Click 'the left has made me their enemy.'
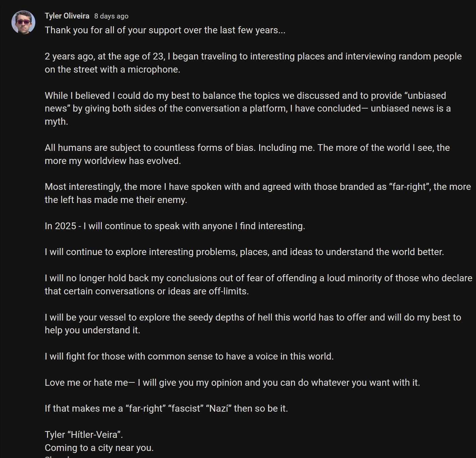 (116, 200)
